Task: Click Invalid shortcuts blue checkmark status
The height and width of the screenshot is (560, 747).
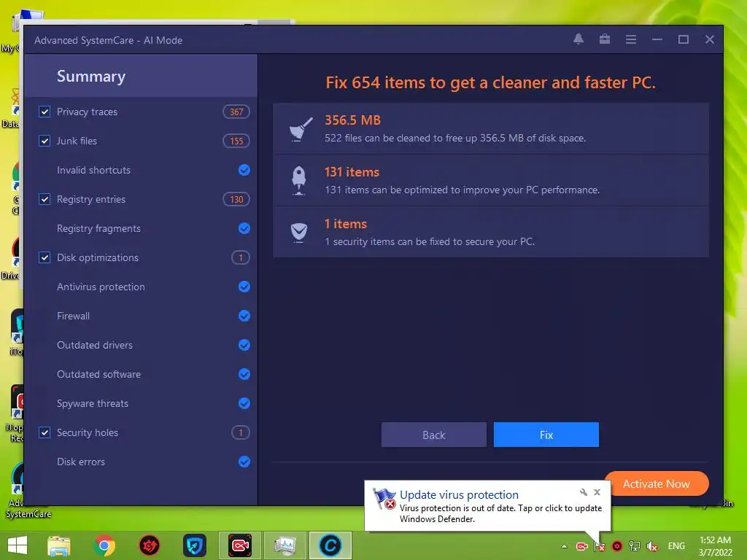Action: (244, 170)
